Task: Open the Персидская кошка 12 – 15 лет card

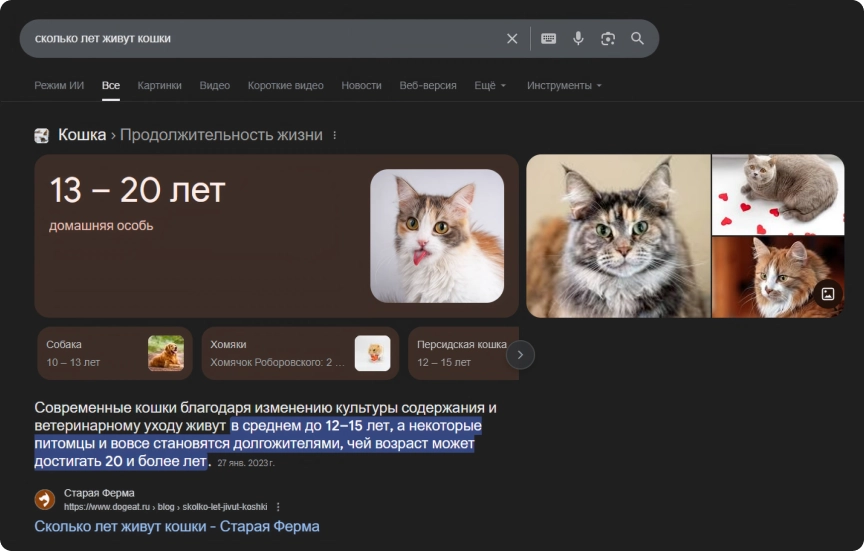Action: pos(463,353)
